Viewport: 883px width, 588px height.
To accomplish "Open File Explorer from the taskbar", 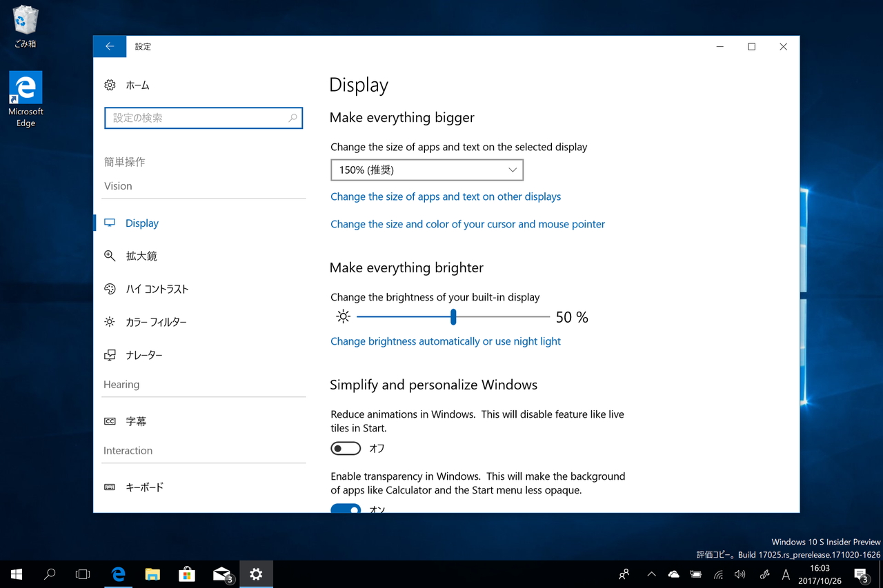I will (152, 574).
